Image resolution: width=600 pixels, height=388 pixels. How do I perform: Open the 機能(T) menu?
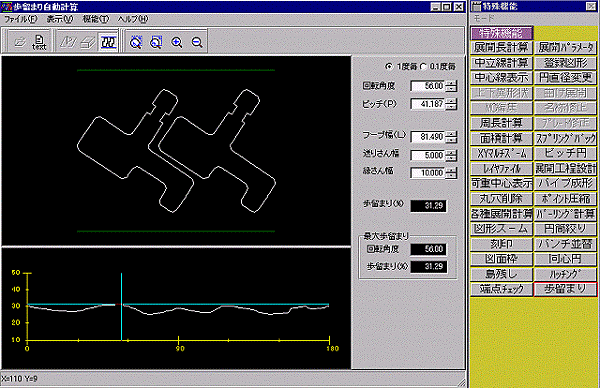pyautogui.click(x=96, y=19)
